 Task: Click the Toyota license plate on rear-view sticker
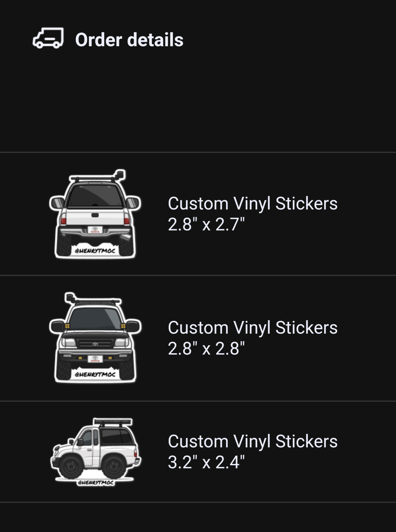(x=95, y=229)
